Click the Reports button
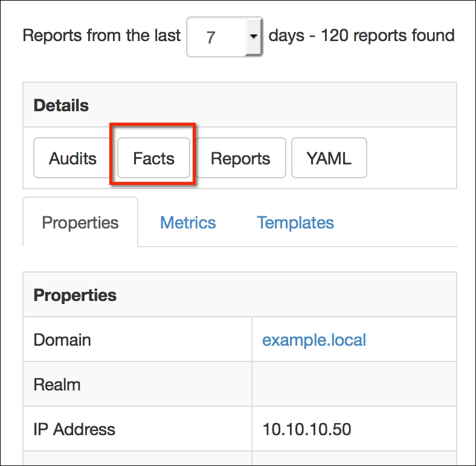 240,159
